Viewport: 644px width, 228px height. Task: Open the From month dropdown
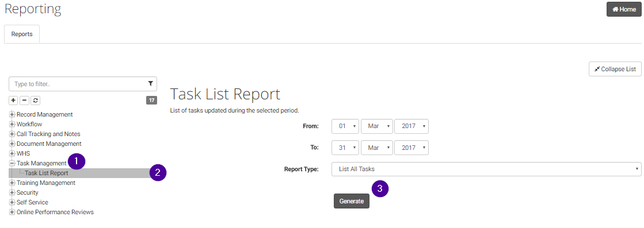376,126
